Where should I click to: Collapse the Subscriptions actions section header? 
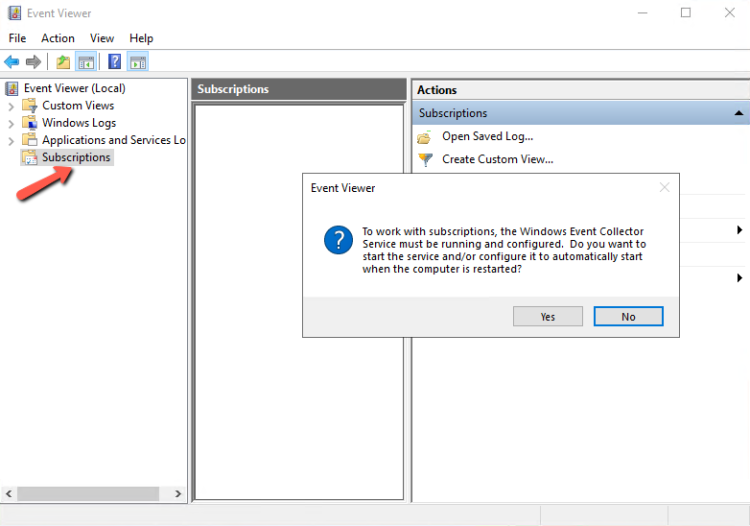(738, 113)
